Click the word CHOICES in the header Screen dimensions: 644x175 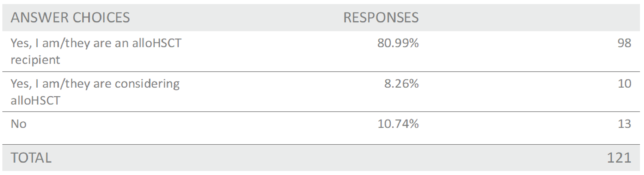(101, 18)
